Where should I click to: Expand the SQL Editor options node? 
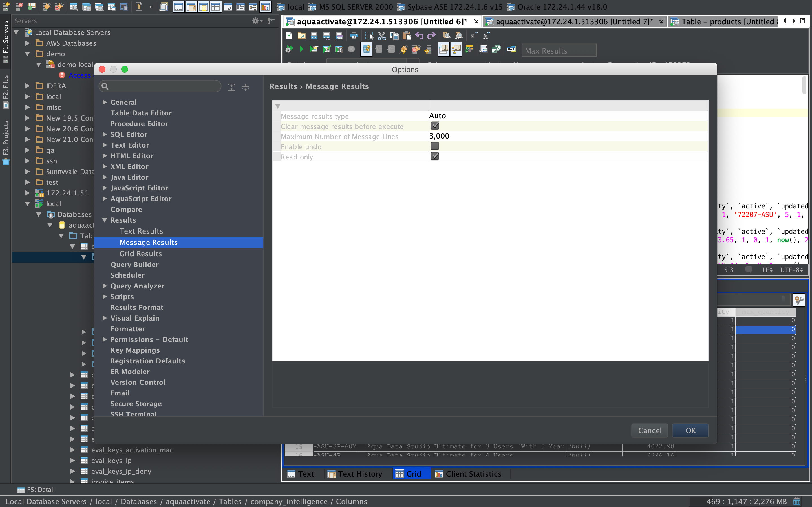(x=105, y=134)
